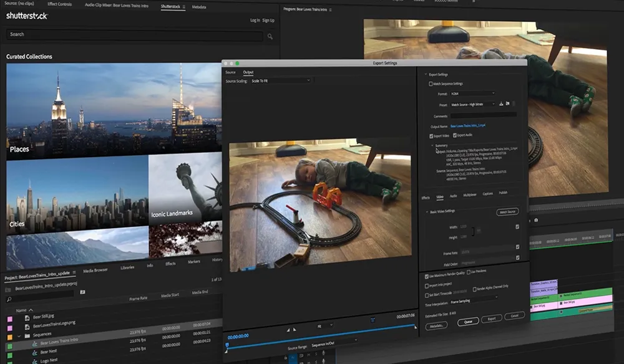Click the Match Source button
This screenshot has height=364, width=624.
tap(507, 212)
